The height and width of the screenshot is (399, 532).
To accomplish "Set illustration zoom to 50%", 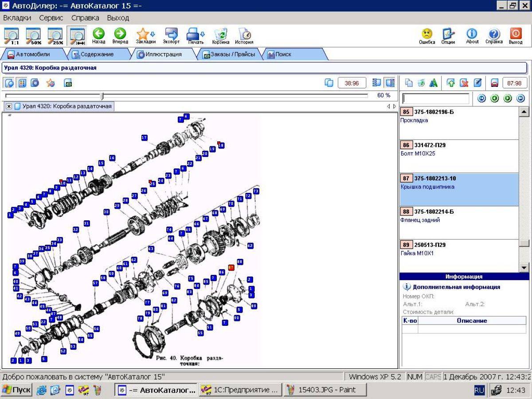I will coord(33,36).
